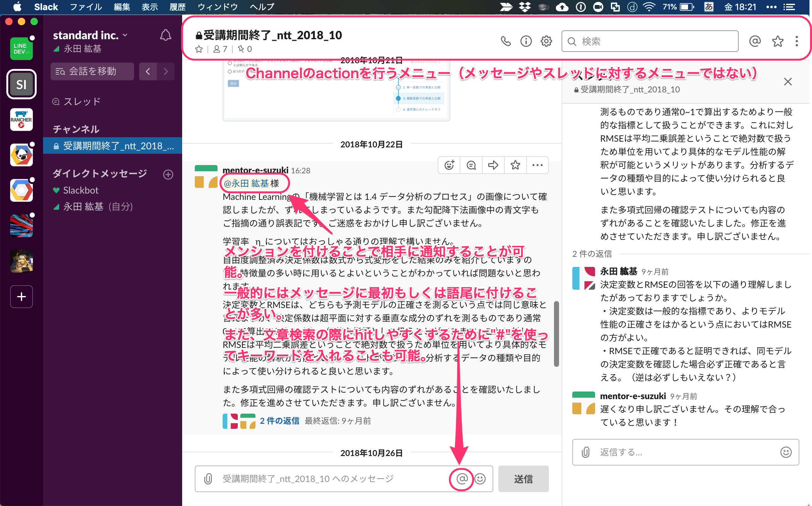Open channel details info icon

click(x=526, y=41)
